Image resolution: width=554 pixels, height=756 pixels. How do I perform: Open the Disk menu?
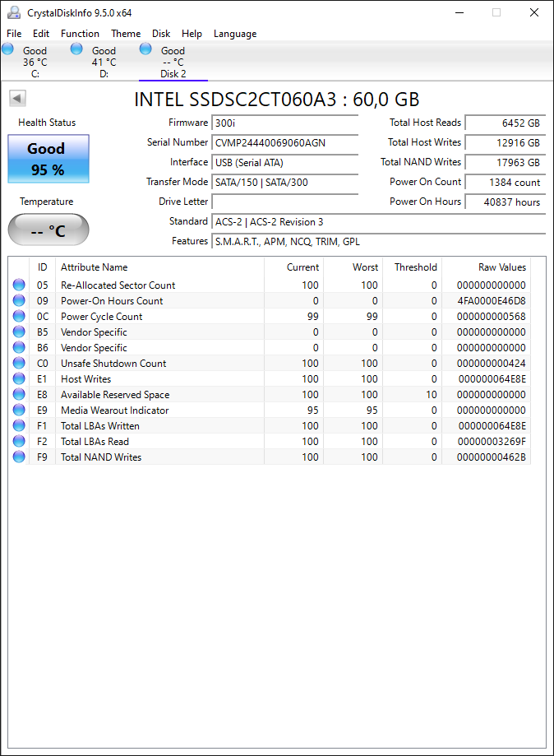161,33
